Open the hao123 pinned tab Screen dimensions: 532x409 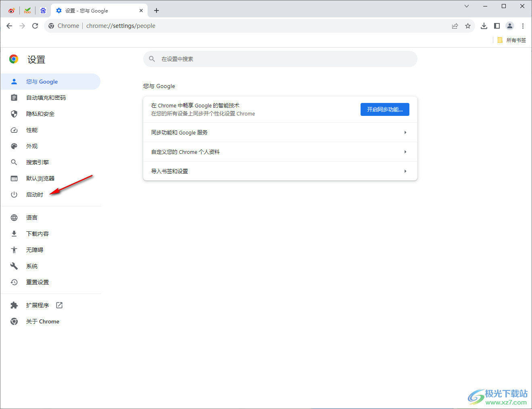coord(27,10)
